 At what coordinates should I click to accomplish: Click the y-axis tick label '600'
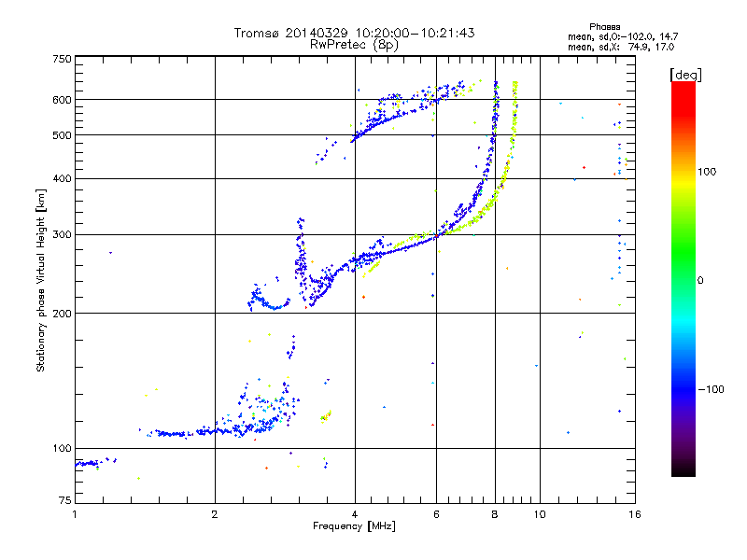click(x=63, y=100)
